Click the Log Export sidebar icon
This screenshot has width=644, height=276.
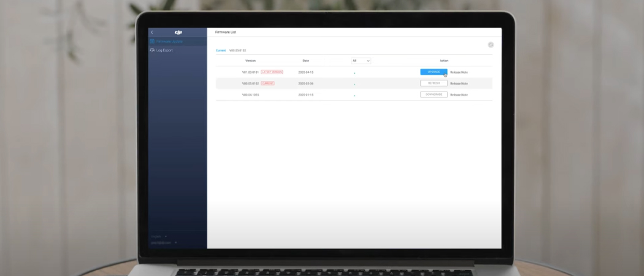[x=152, y=50]
